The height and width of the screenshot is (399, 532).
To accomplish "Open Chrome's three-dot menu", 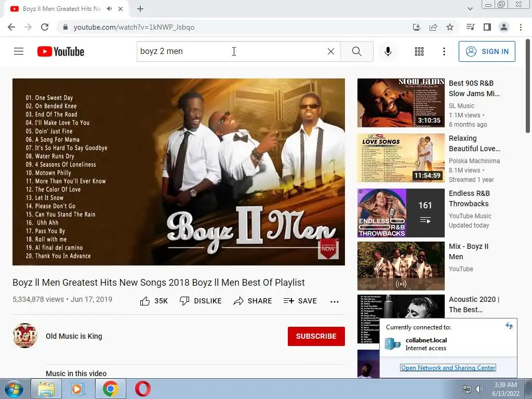I will tap(521, 27).
